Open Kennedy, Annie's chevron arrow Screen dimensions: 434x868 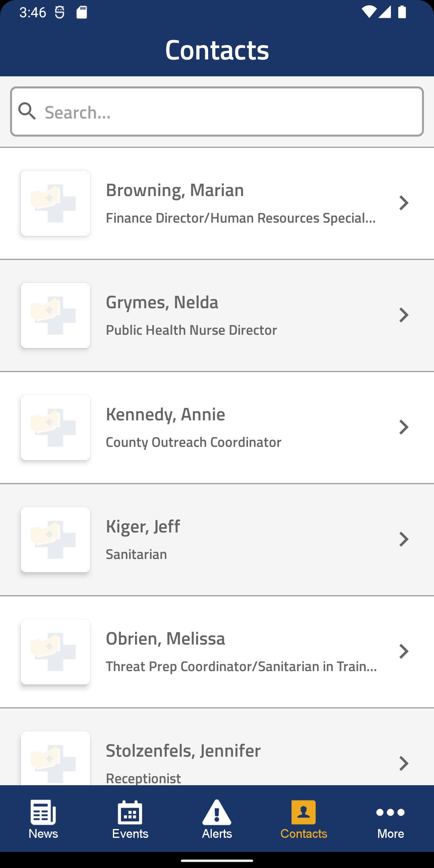click(x=404, y=427)
